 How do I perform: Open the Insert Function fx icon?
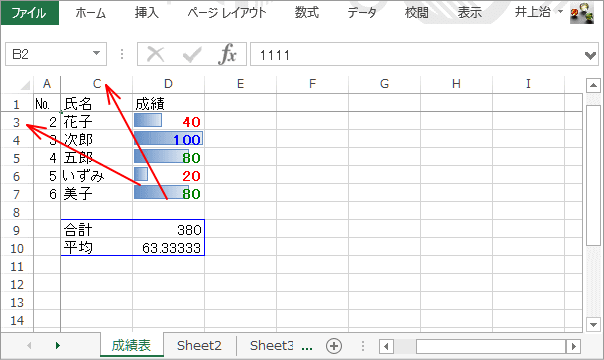click(227, 54)
